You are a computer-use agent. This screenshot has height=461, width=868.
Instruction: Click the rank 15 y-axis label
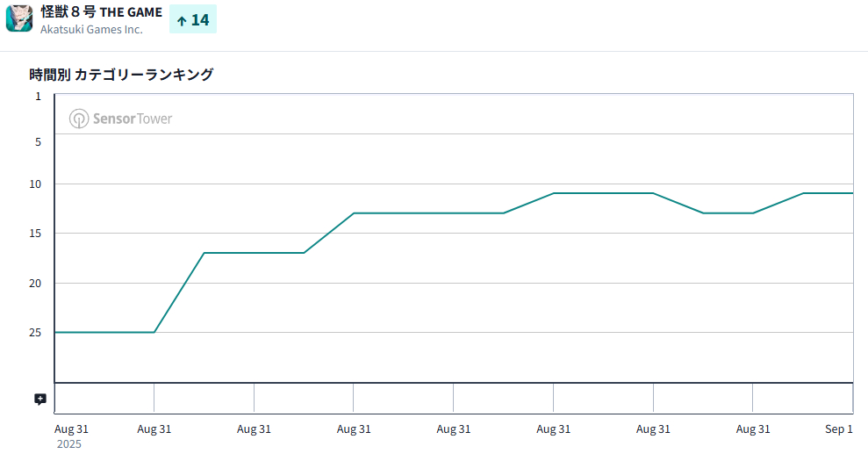click(36, 233)
